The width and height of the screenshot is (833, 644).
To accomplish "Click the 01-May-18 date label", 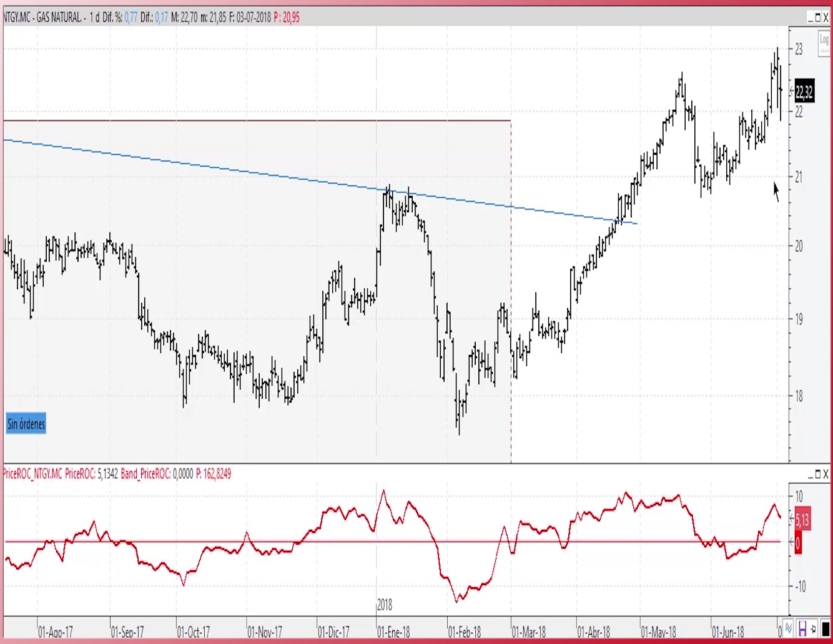I will tap(659, 632).
